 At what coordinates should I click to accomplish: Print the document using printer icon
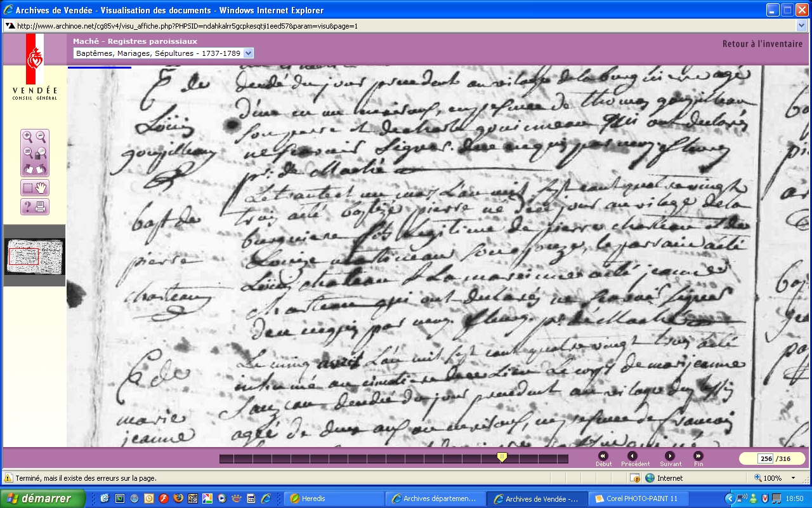coord(41,206)
